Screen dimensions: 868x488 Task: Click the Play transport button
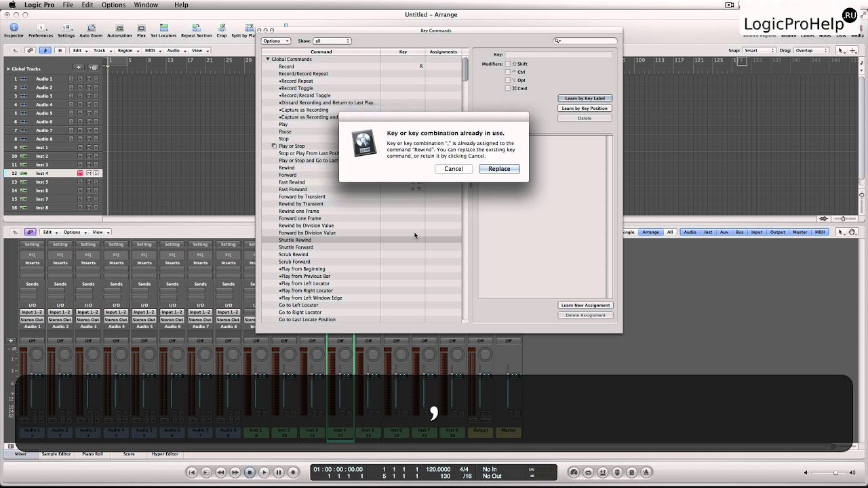coord(264,472)
